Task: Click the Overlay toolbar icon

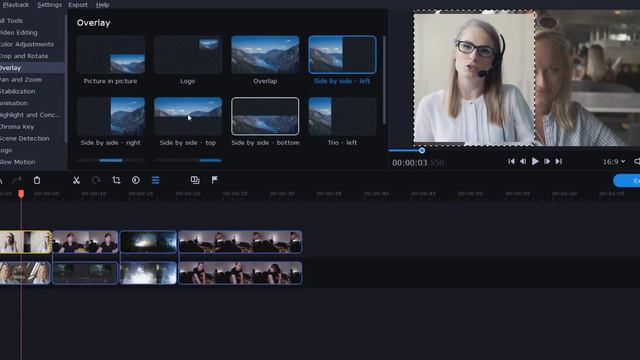Action: pyautogui.click(x=195, y=180)
